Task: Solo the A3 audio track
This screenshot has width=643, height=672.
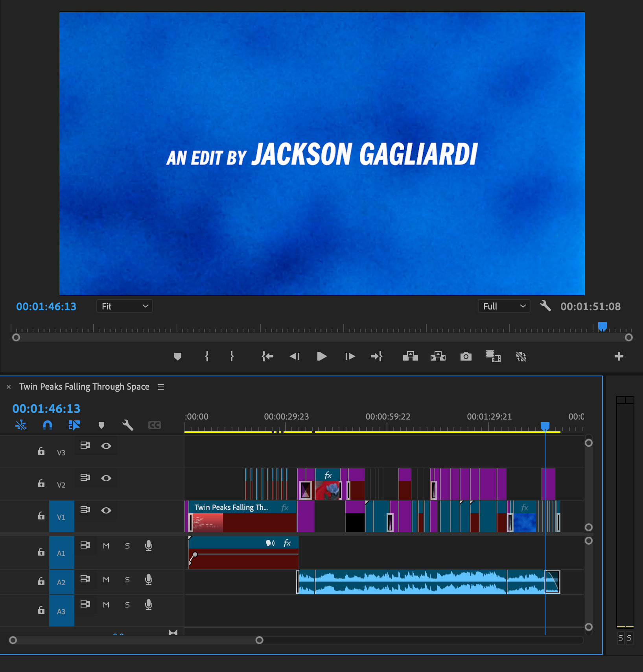Action: [127, 604]
